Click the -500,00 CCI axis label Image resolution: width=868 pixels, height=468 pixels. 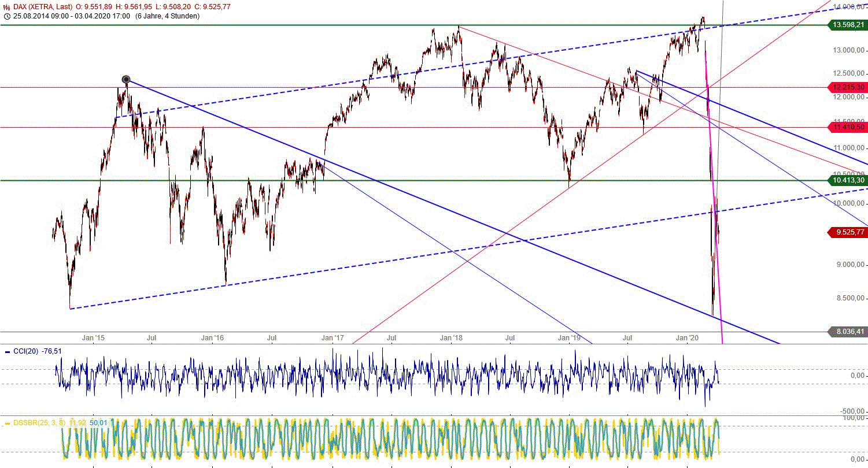pyautogui.click(x=852, y=411)
